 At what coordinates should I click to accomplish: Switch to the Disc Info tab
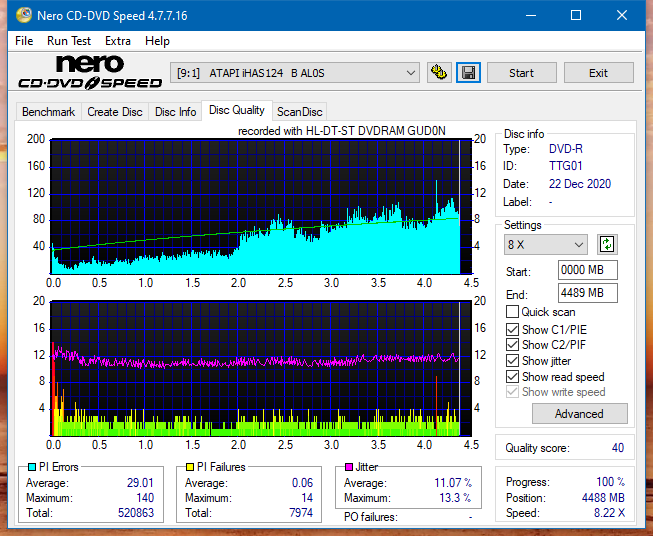click(x=175, y=112)
